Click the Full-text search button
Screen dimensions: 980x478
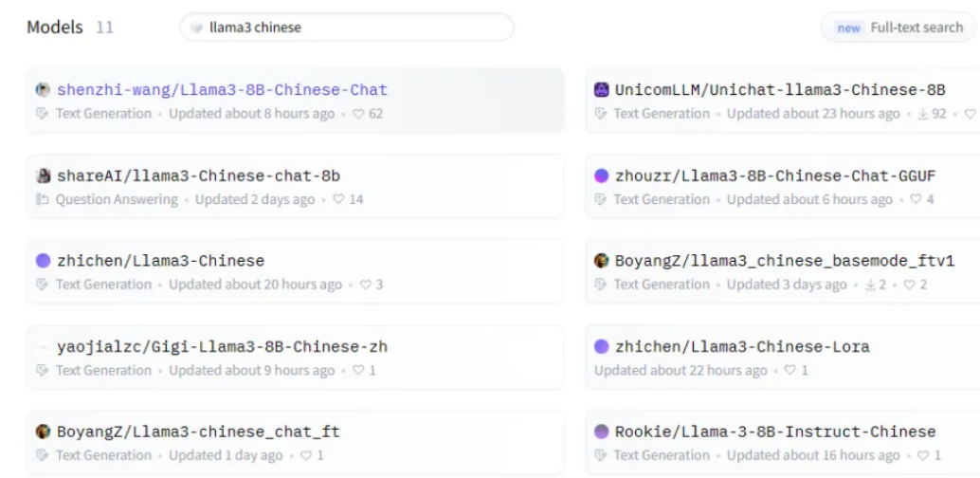click(x=898, y=28)
